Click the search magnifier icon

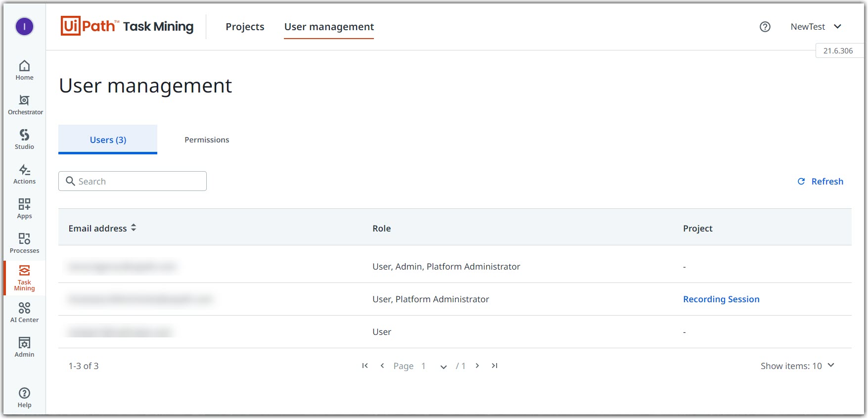[70, 181]
